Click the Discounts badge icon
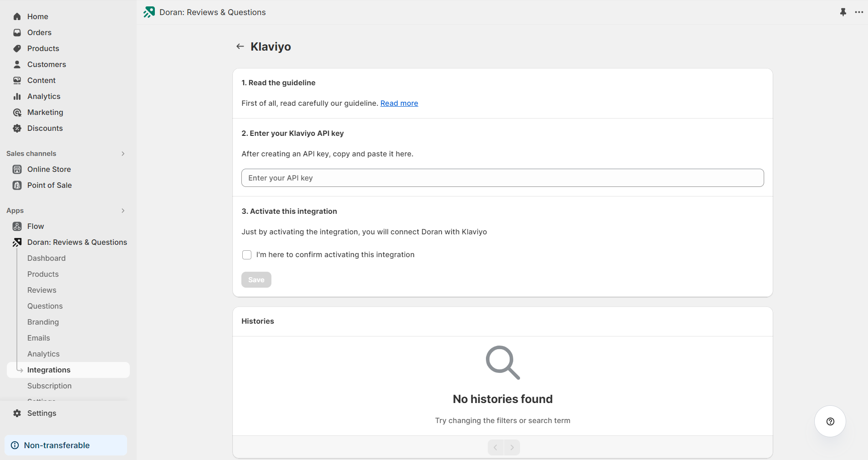 coord(17,128)
